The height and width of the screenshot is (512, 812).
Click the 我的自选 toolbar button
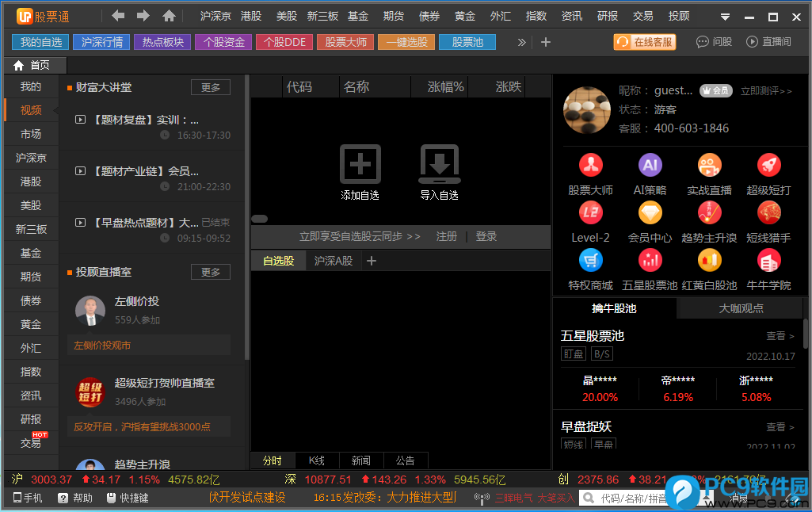coord(41,42)
